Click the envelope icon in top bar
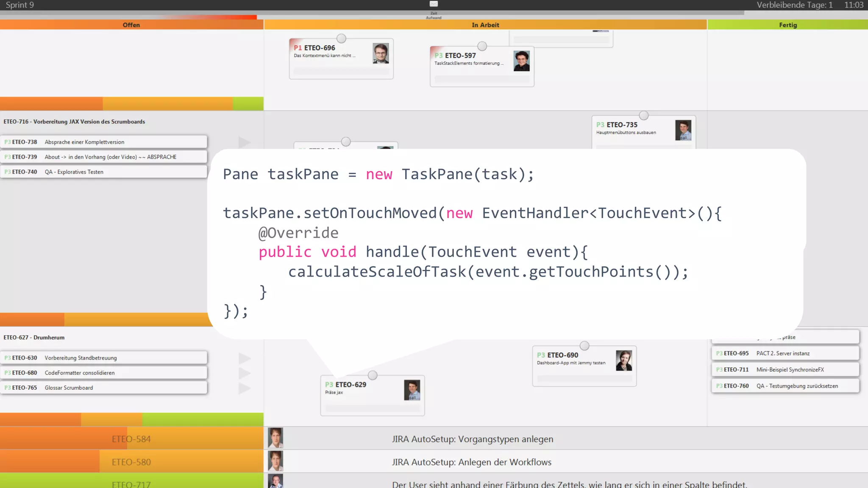Image resolution: width=868 pixels, height=488 pixels. point(434,4)
